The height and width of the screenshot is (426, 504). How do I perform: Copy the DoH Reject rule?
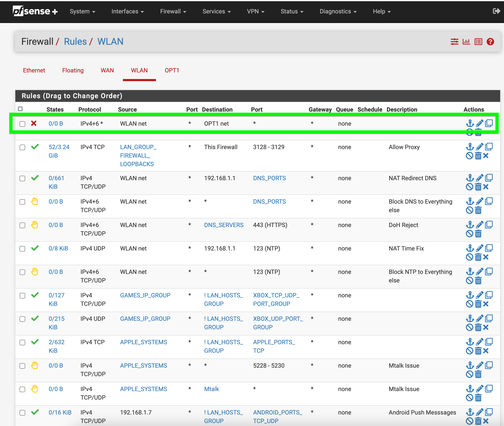click(x=489, y=225)
